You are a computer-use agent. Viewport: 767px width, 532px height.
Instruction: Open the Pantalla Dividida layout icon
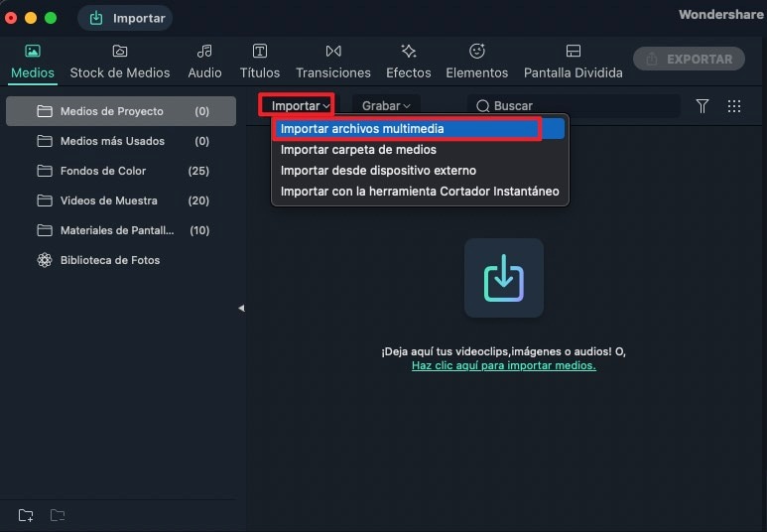574,51
